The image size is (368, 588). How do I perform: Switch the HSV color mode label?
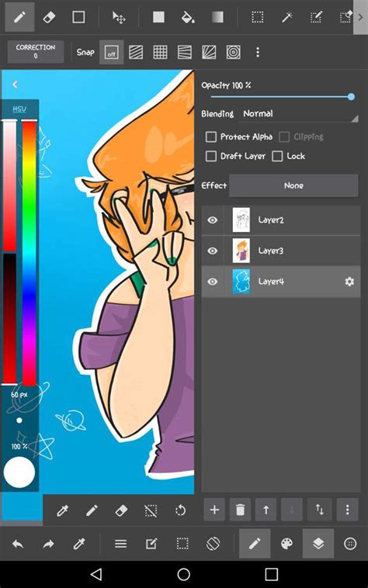19,109
